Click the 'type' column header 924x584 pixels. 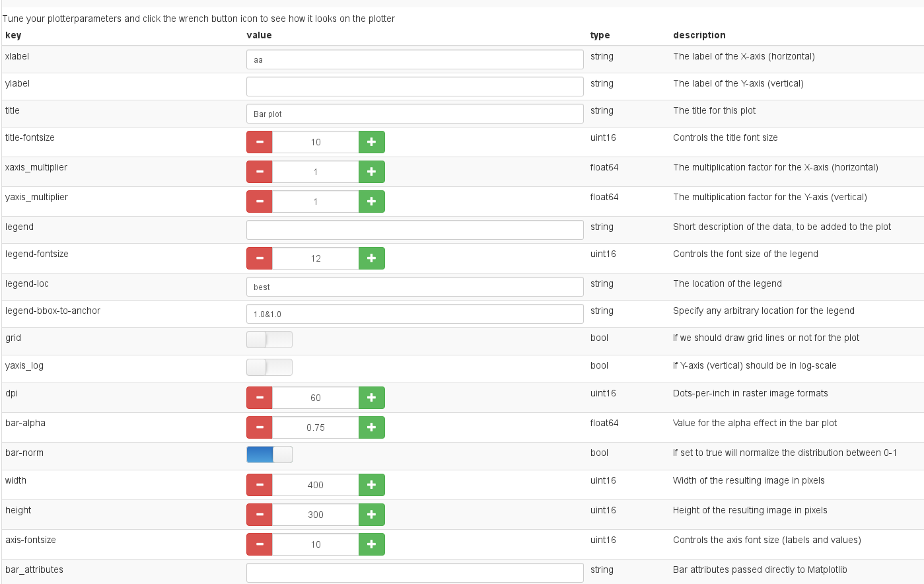600,35
